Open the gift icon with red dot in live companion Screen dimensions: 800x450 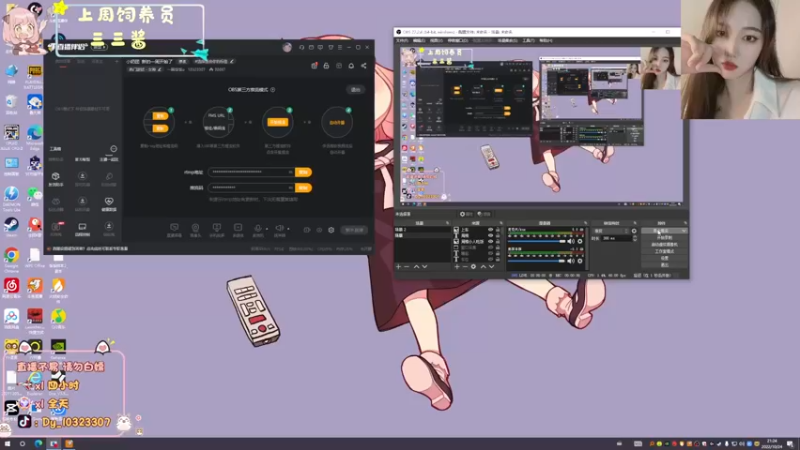314,66
